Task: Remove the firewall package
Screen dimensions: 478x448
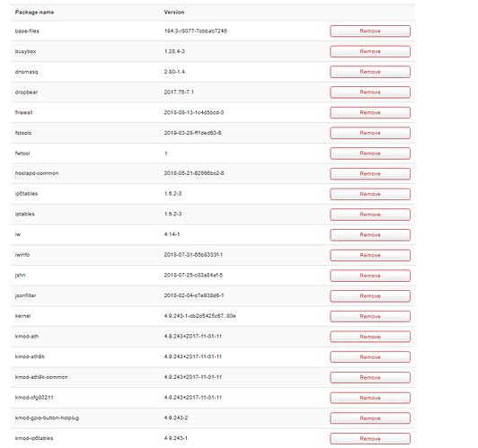Action: 370,113
